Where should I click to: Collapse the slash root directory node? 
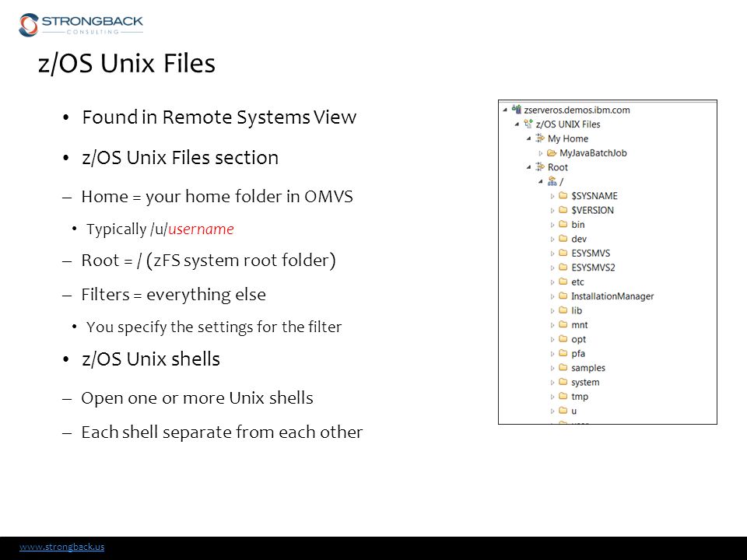click(541, 181)
